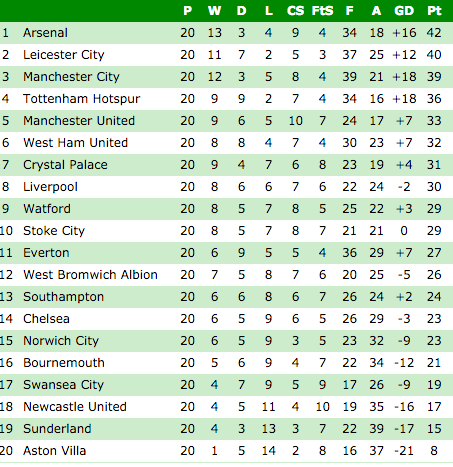Click the Watford team name
The width and height of the screenshot is (453, 467).
point(47,209)
